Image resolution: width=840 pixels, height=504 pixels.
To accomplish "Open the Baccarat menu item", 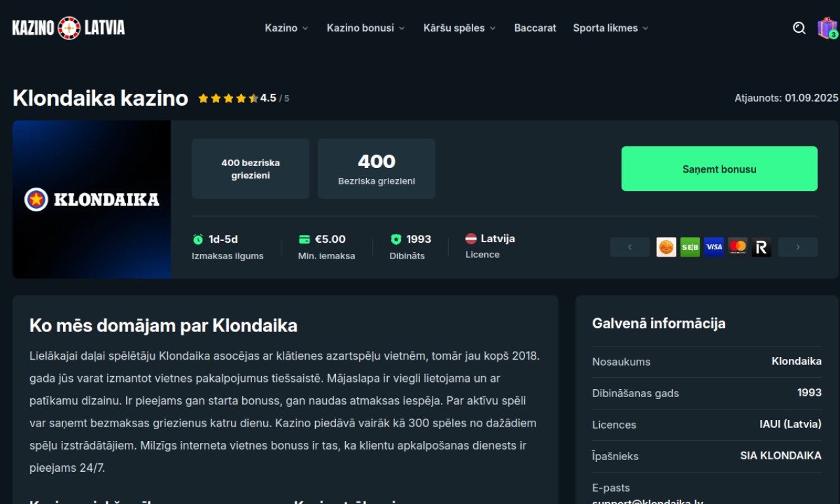I will click(535, 28).
